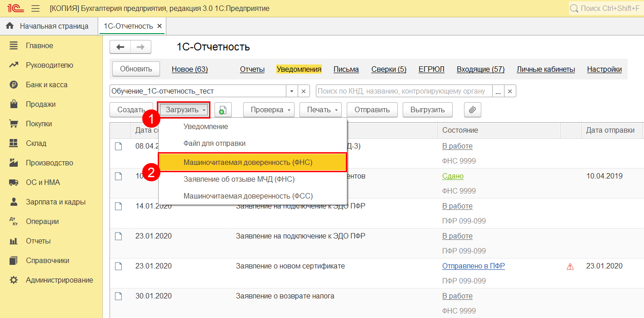Click the back navigation arrow

120,47
